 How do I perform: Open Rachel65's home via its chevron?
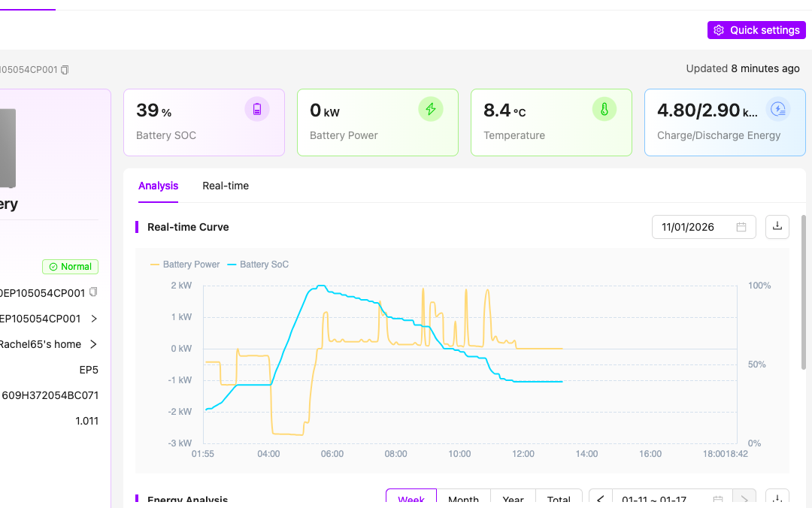(x=93, y=344)
